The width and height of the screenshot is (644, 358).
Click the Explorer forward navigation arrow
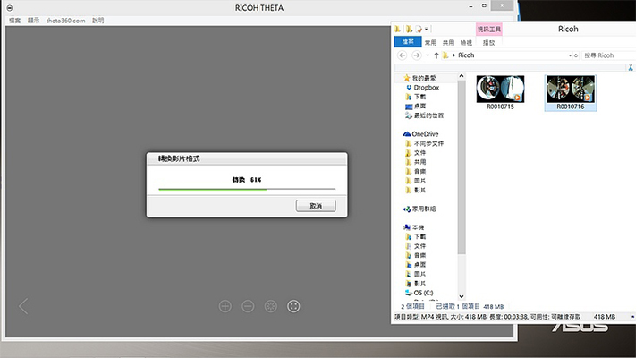click(x=417, y=55)
